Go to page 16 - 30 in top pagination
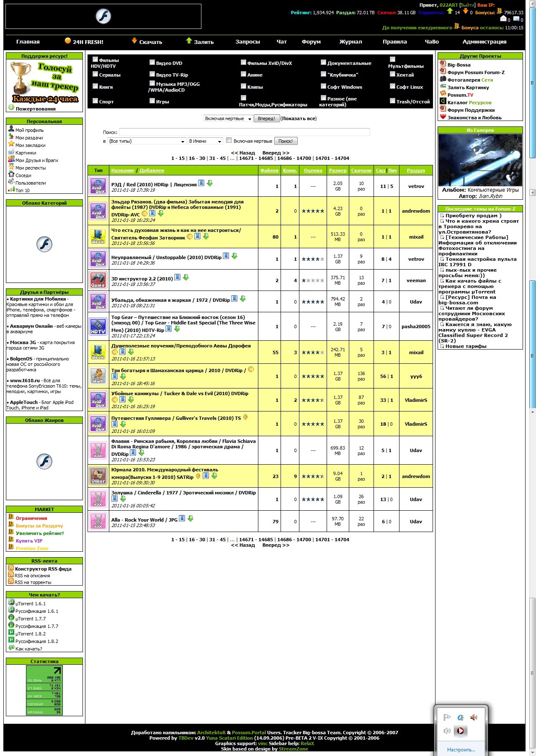The height and width of the screenshot is (756, 536). click(x=197, y=159)
